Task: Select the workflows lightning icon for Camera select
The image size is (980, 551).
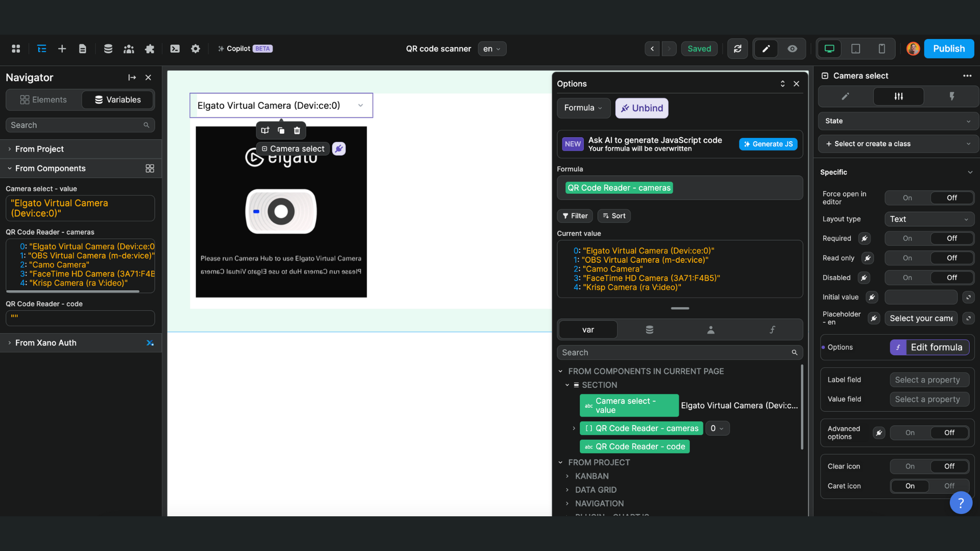Action: [951, 96]
